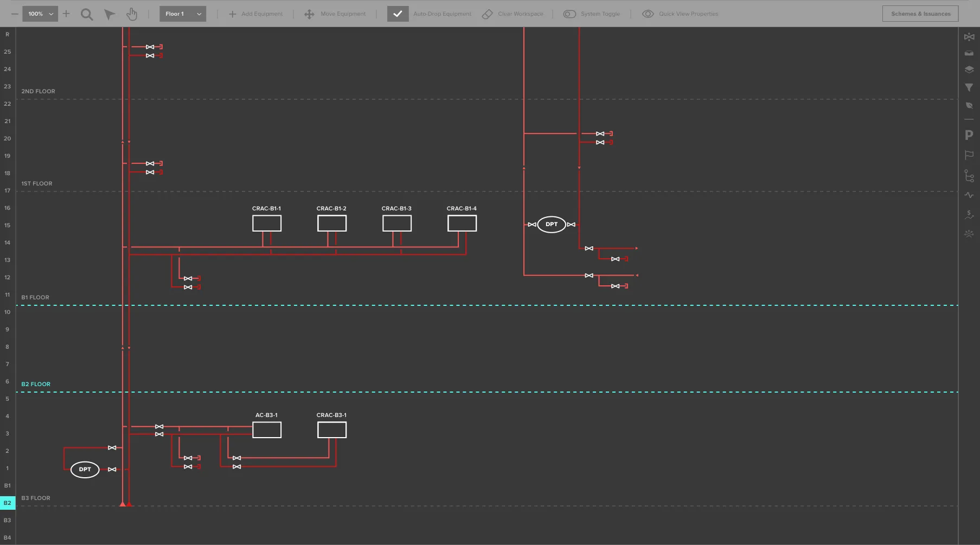Click the funnel filter icon

[x=969, y=87]
